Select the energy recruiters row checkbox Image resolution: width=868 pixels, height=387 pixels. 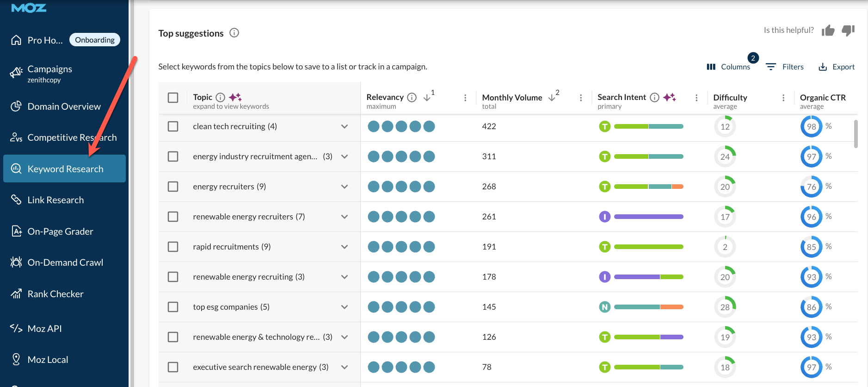173,187
